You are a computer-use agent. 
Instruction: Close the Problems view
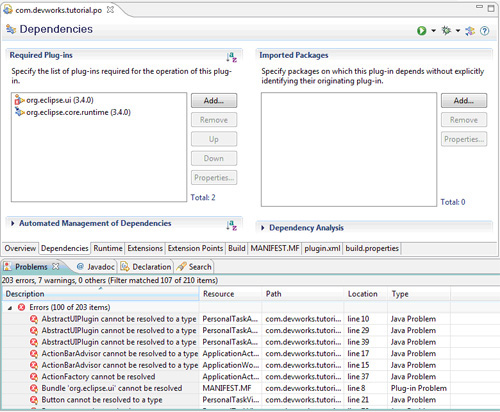(56, 266)
